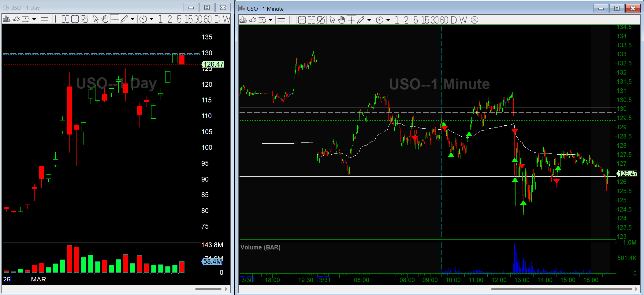
Task: Expand pencil tool dropdown in Minute toolbar
Action: tap(369, 20)
